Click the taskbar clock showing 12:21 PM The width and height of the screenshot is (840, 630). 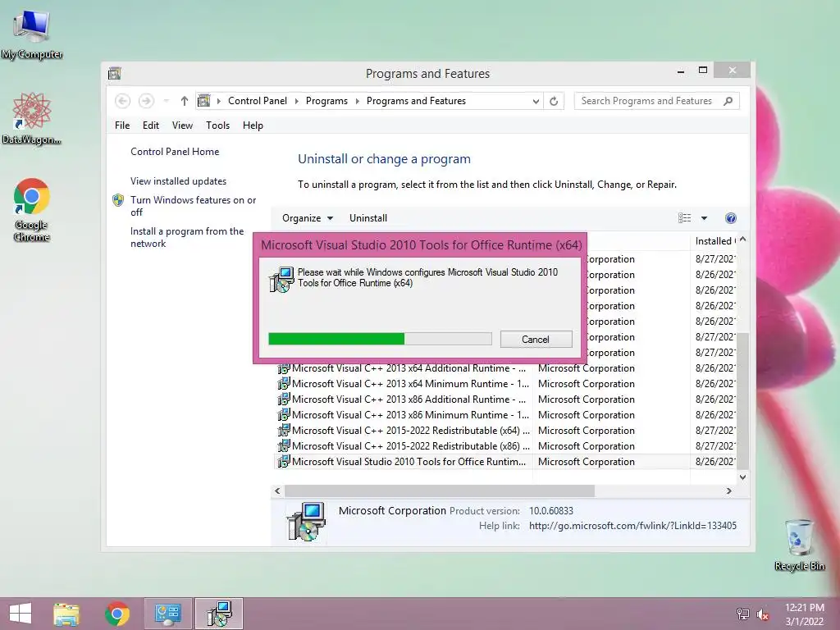click(805, 614)
